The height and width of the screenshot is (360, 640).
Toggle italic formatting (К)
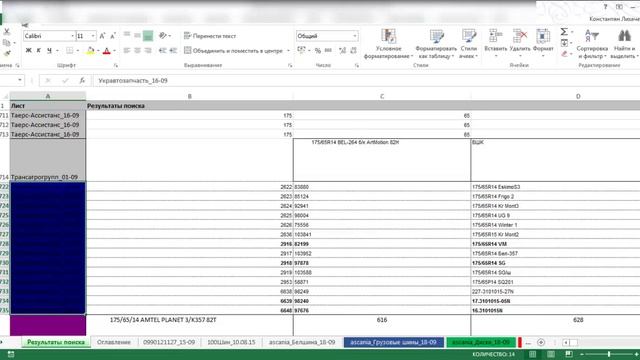pyautogui.click(x=39, y=51)
